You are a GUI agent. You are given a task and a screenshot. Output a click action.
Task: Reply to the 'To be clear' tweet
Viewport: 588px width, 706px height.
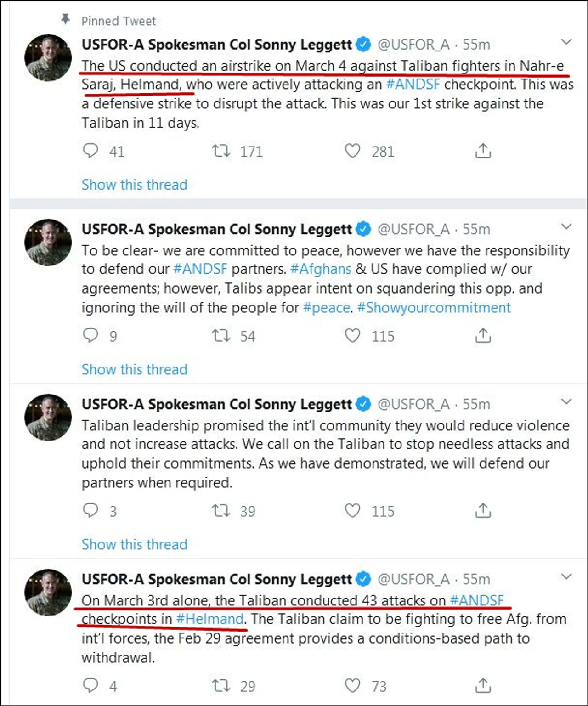point(90,335)
